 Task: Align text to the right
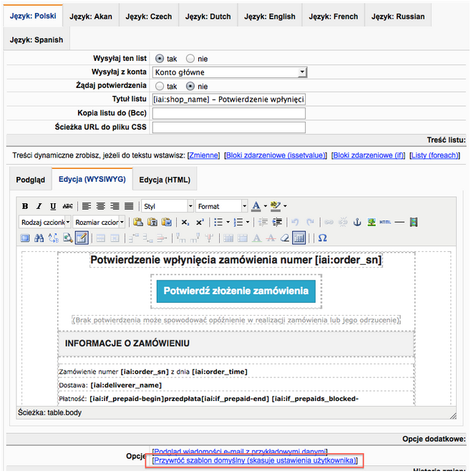click(x=115, y=206)
